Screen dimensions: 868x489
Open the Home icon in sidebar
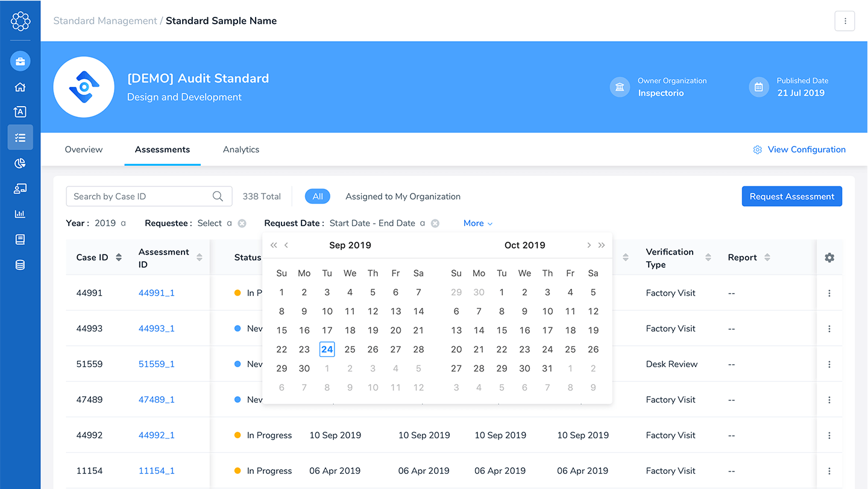(20, 87)
